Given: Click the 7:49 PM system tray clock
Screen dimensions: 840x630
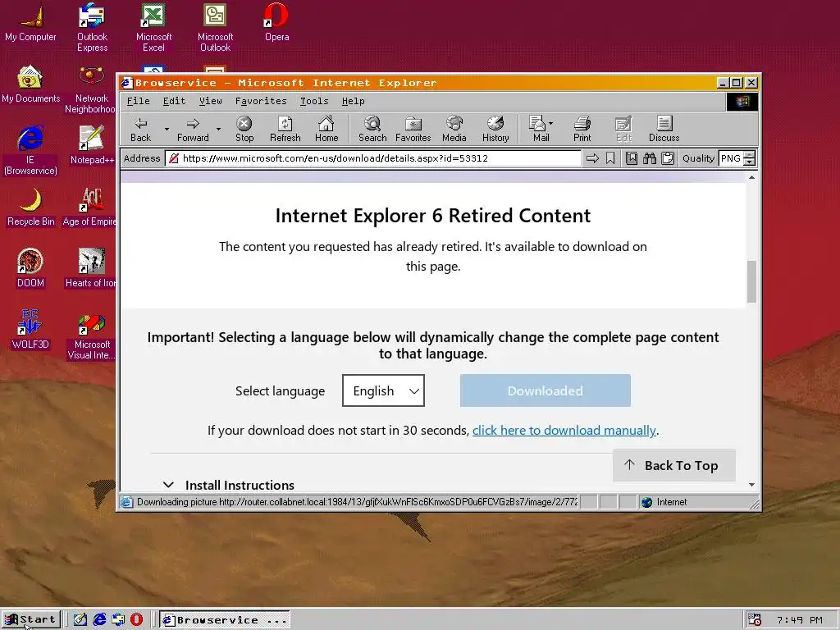Looking at the screenshot, I should point(800,620).
